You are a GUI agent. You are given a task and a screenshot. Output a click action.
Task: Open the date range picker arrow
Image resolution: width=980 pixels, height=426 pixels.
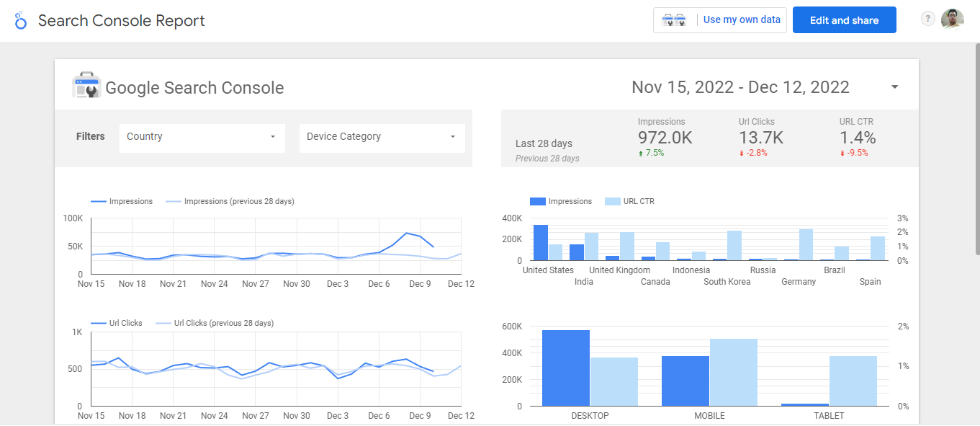[x=894, y=87]
